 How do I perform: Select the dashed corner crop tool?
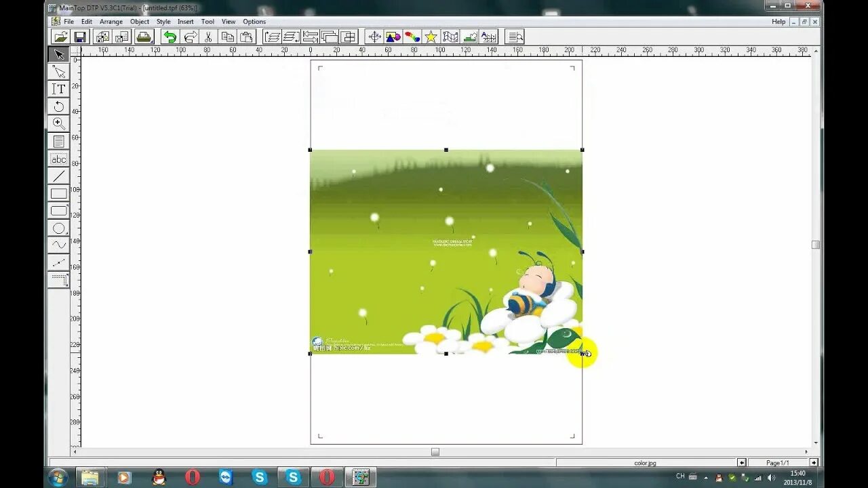tap(59, 280)
